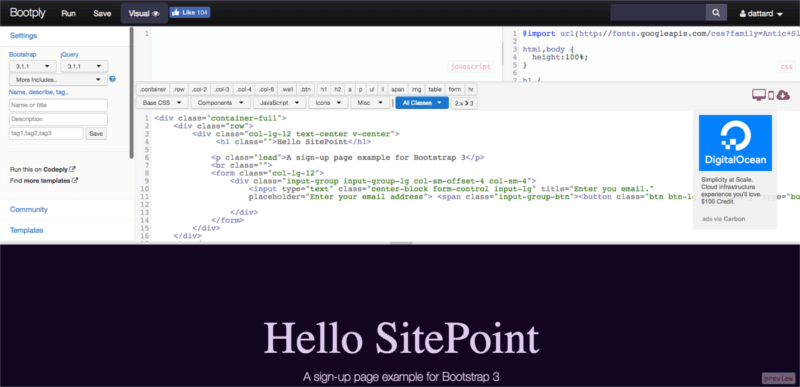Toggle the Visual eye mode

pos(144,14)
